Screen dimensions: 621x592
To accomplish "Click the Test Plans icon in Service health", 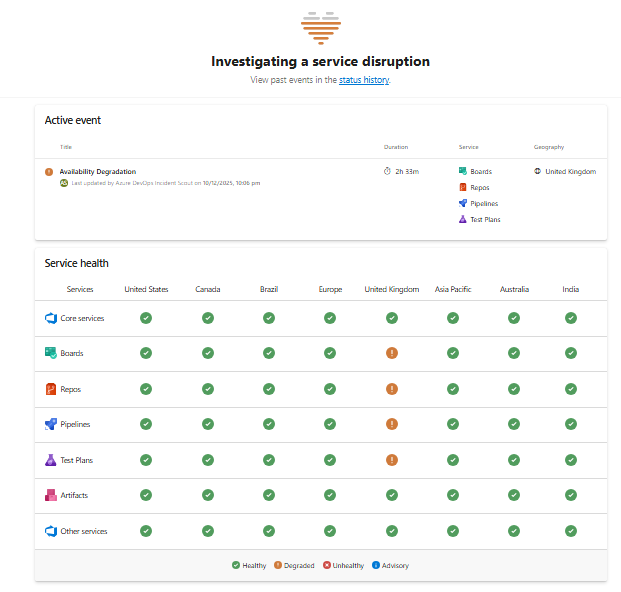I will point(51,460).
